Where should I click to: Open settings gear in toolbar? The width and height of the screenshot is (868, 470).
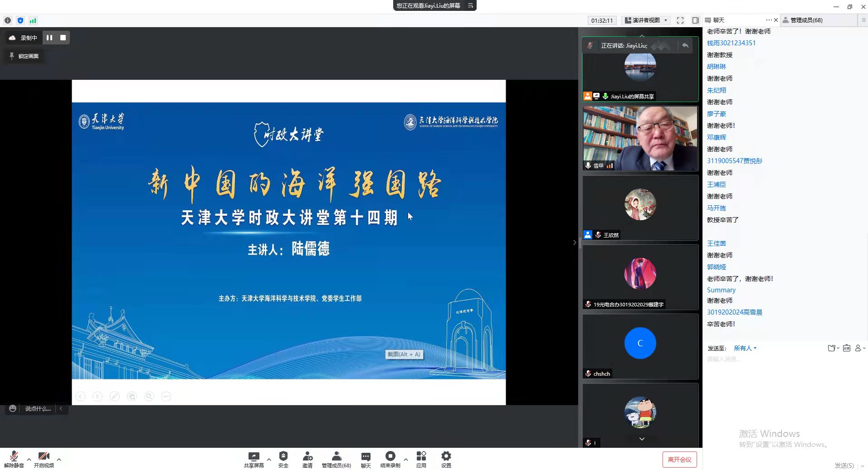[x=446, y=459]
